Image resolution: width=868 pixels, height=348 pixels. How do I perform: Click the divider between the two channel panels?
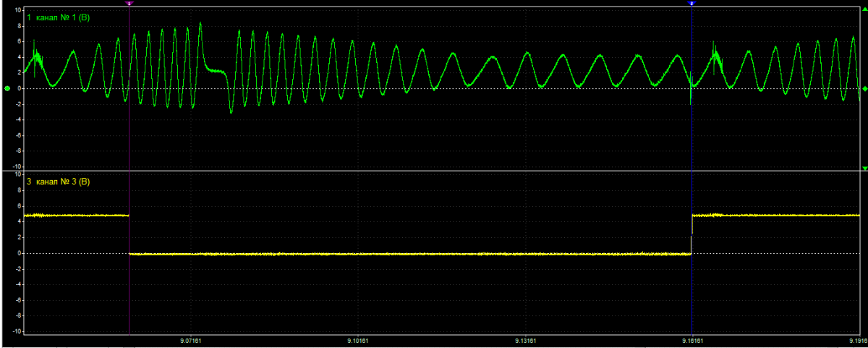point(434,171)
